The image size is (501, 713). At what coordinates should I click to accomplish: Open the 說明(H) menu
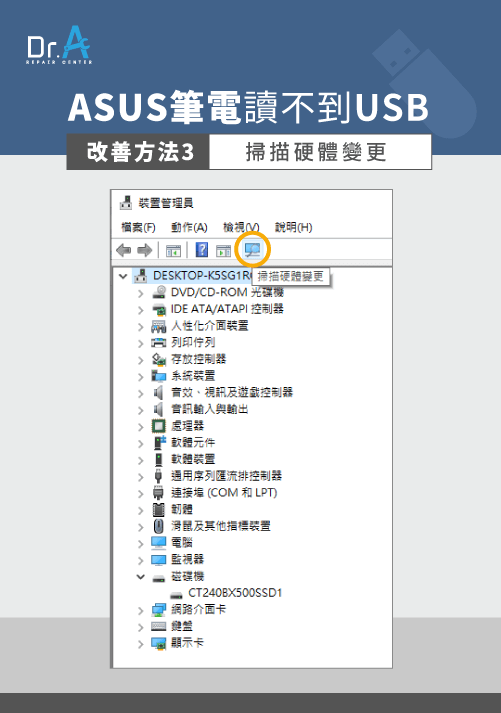coord(293,227)
